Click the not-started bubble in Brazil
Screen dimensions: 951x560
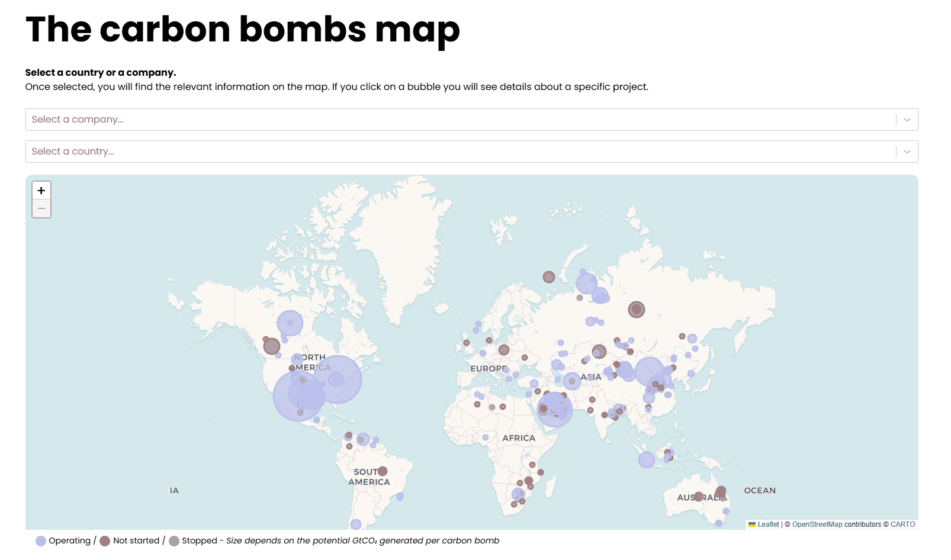coord(383,471)
